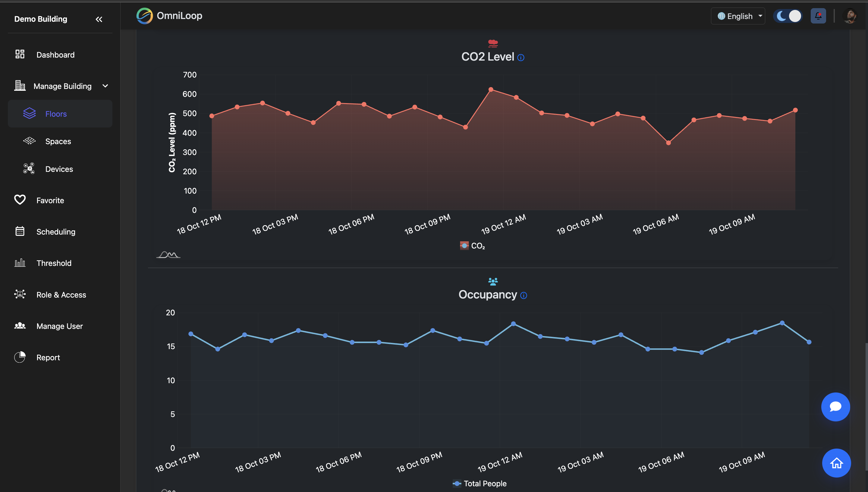Click the blue home floating button
This screenshot has height=492, width=868.
[836, 462]
